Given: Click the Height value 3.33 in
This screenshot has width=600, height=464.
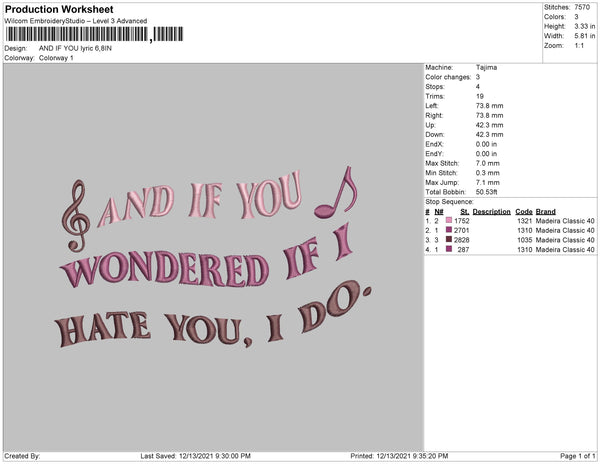Looking at the screenshot, I should coord(585,26).
